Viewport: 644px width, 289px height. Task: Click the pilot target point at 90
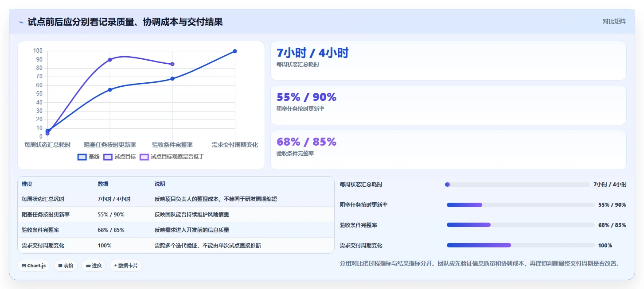click(x=110, y=60)
